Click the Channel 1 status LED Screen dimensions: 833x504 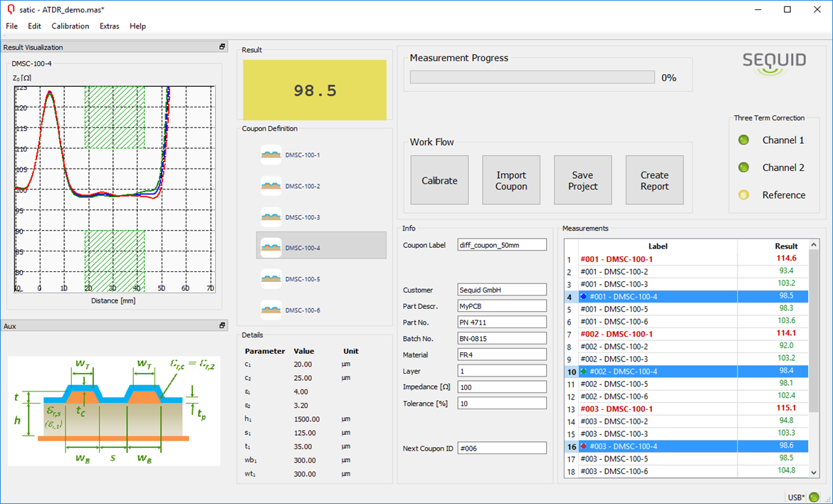pyautogui.click(x=744, y=140)
